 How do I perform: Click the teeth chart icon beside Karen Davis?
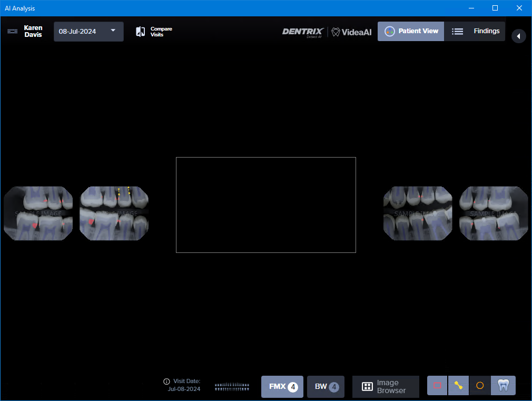pyautogui.click(x=13, y=32)
